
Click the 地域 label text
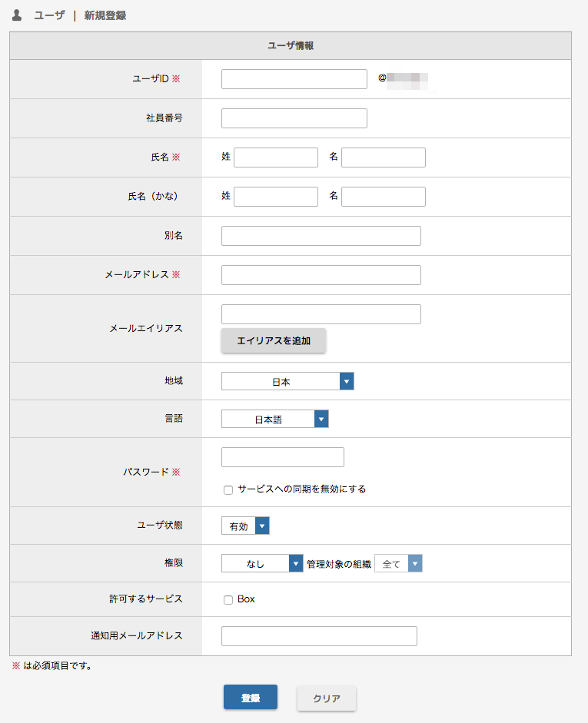pyautogui.click(x=174, y=381)
